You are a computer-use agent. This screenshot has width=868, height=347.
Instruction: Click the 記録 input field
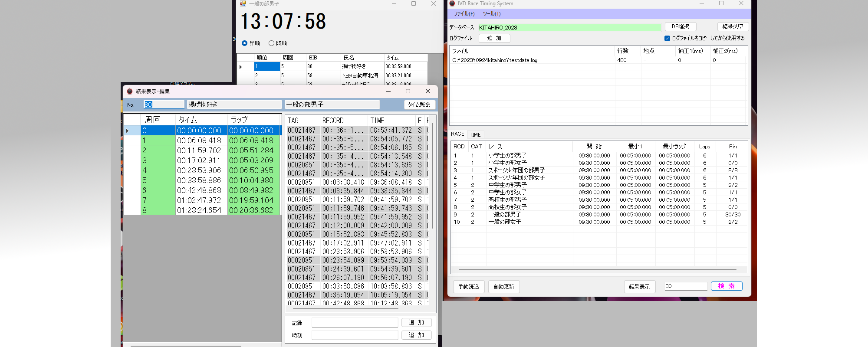[x=355, y=323]
